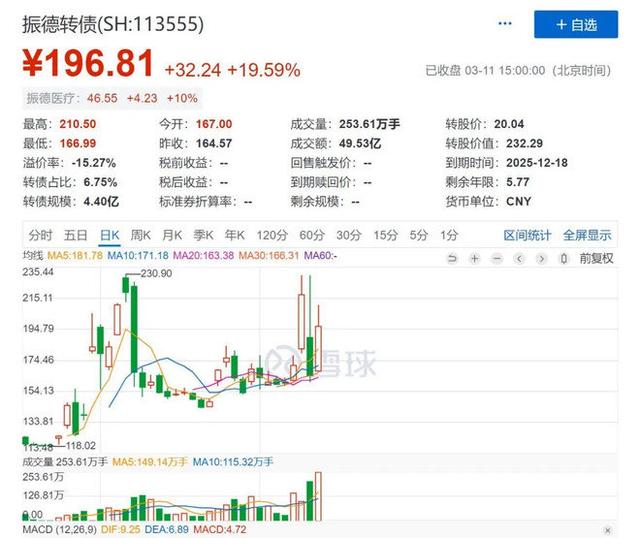The image size is (640, 538).
Task: Switch to the 1分 chart tab
Action: click(x=449, y=235)
